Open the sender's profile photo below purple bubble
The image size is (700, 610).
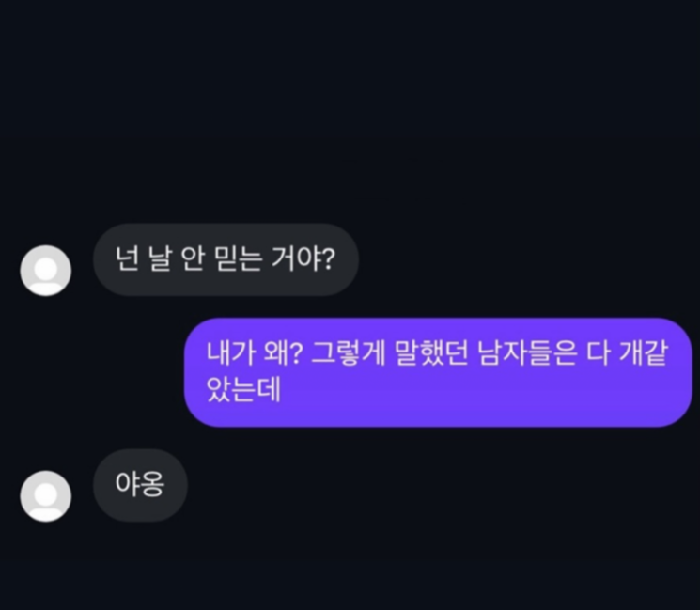pyautogui.click(x=45, y=495)
